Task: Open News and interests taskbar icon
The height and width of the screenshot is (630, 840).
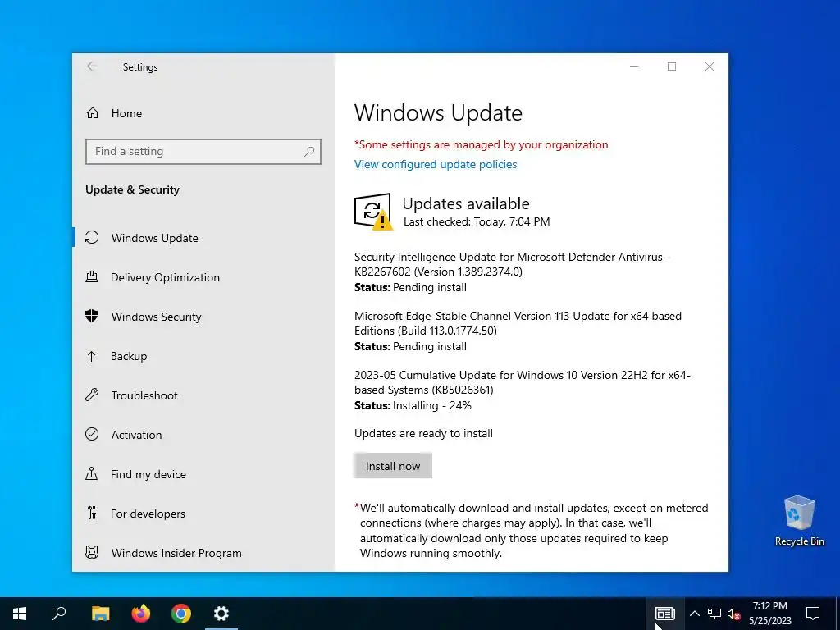Action: [664, 614]
